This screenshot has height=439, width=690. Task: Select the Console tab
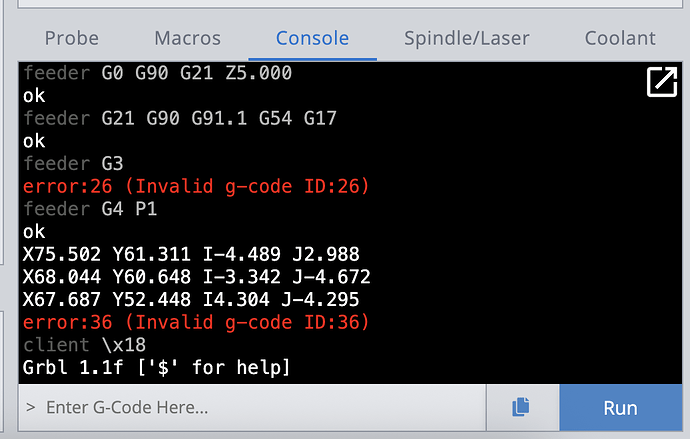pos(312,38)
